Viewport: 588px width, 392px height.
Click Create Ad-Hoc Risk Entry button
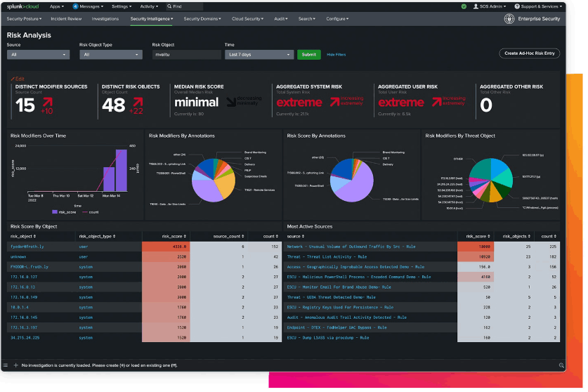[x=529, y=53]
